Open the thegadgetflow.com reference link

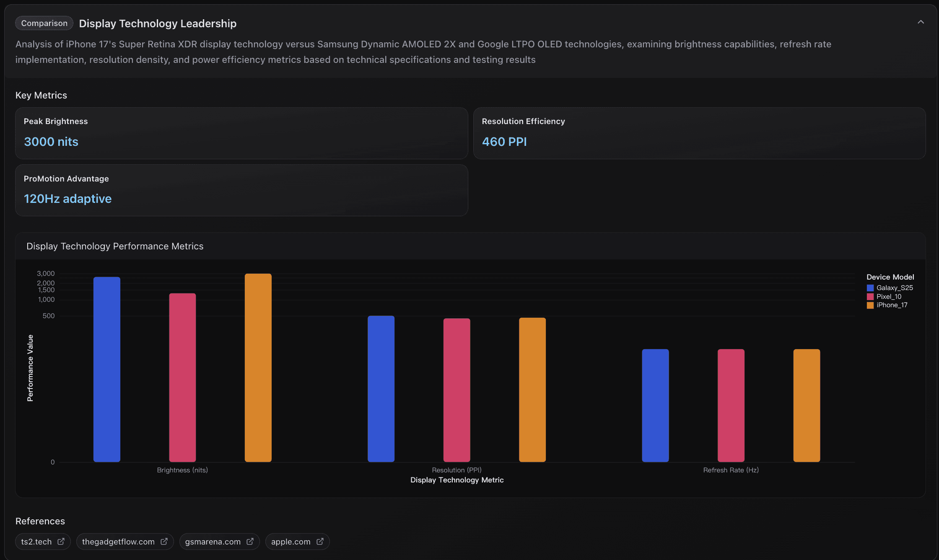click(x=125, y=542)
